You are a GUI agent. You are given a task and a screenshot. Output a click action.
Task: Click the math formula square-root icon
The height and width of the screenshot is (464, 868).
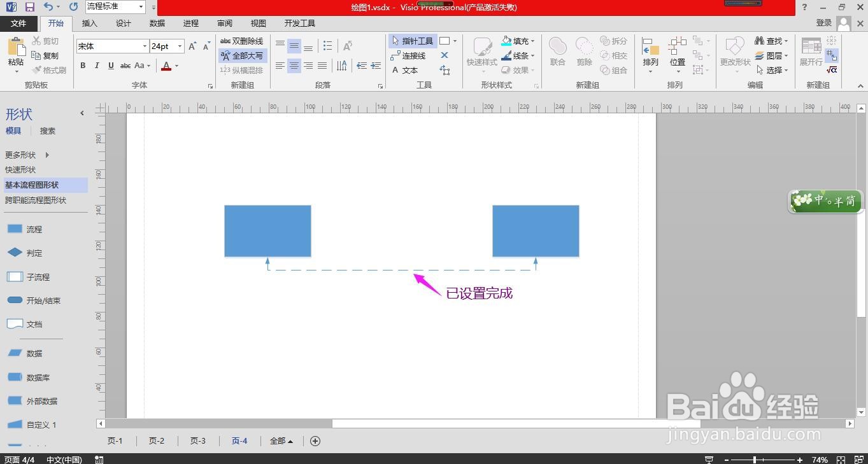point(832,69)
